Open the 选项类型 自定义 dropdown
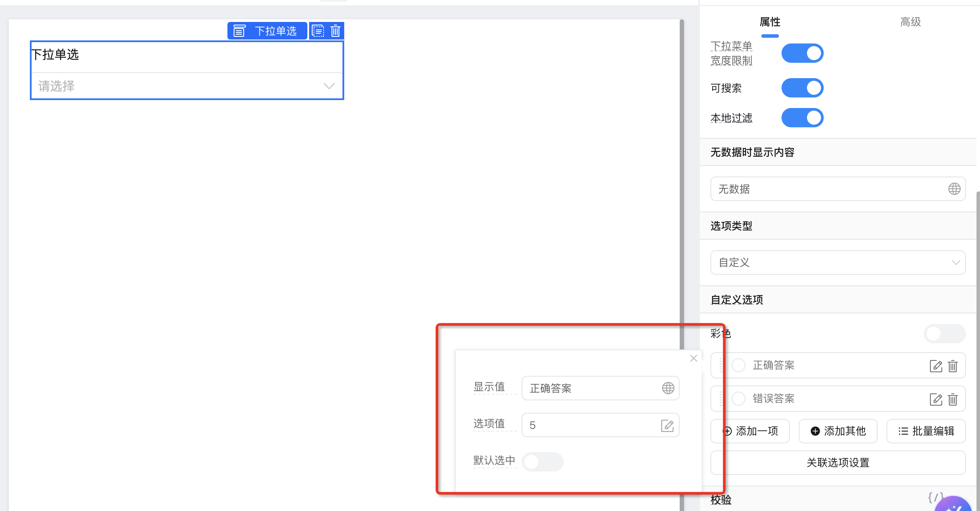This screenshot has width=980, height=511. [x=838, y=263]
